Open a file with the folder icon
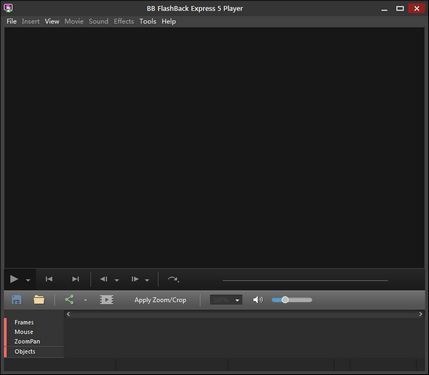 click(39, 300)
